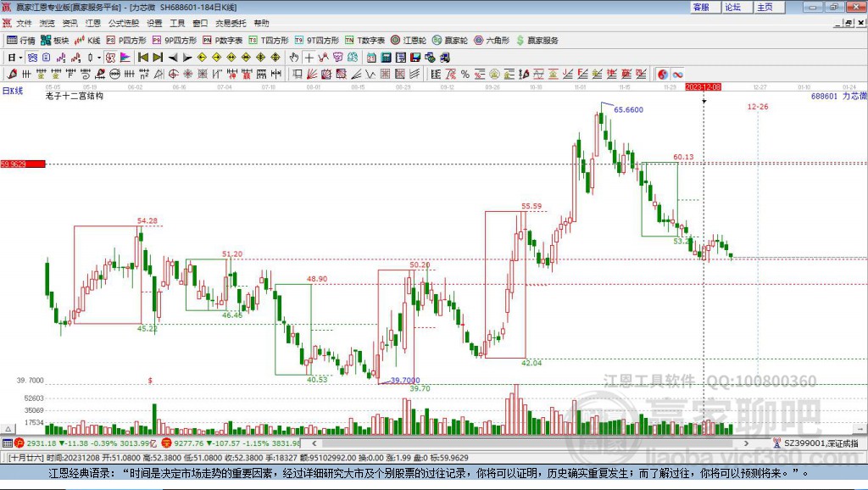Open the 六角形 hexagon tool

(492, 40)
